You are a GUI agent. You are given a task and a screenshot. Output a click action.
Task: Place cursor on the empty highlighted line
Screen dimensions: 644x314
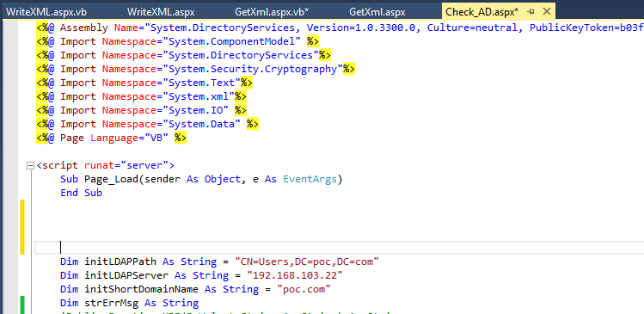click(340, 248)
